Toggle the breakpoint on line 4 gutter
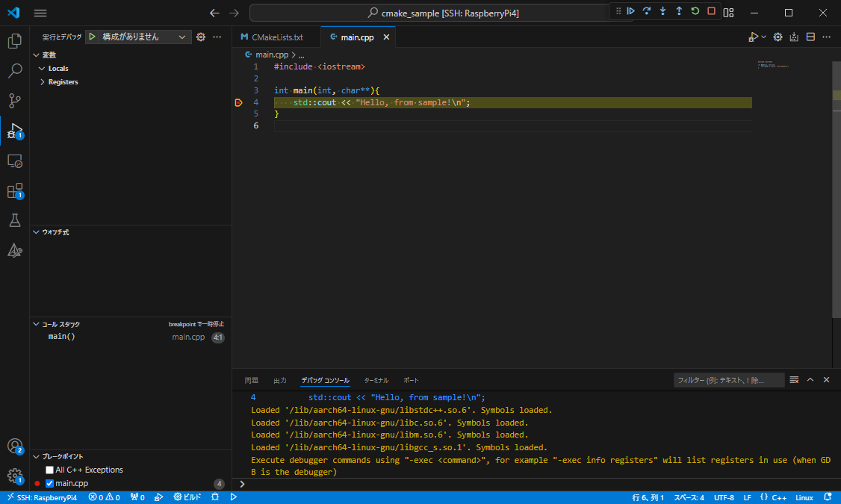The image size is (841, 504). point(239,102)
